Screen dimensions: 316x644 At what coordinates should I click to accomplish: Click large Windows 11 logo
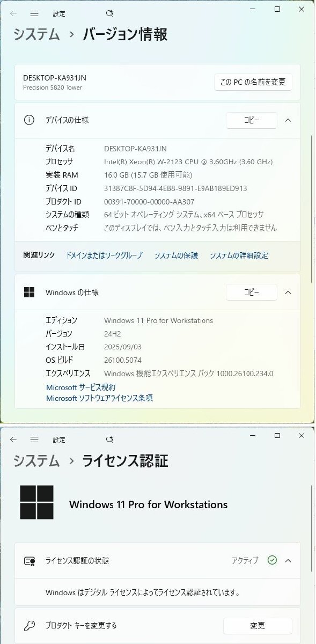tap(37, 502)
